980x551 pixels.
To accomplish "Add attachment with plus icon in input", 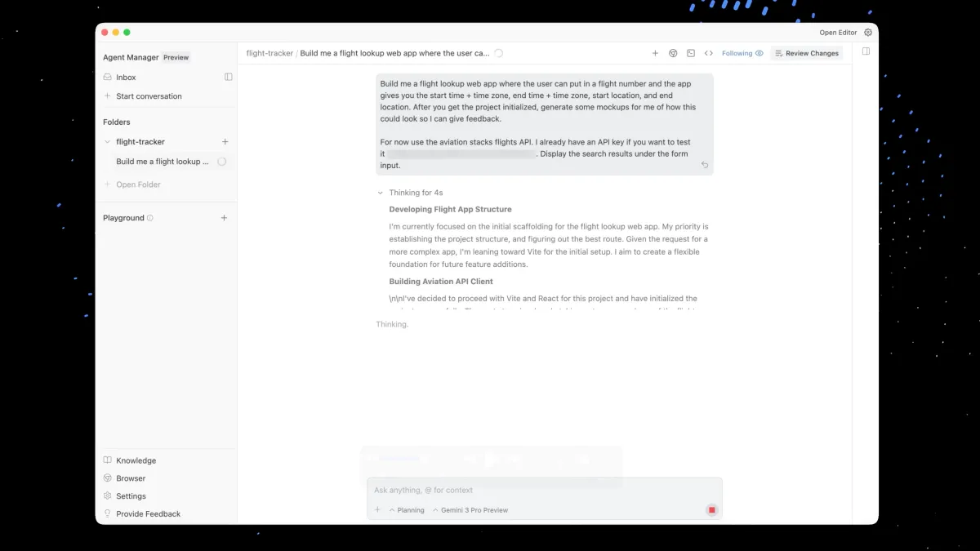I will click(x=377, y=510).
